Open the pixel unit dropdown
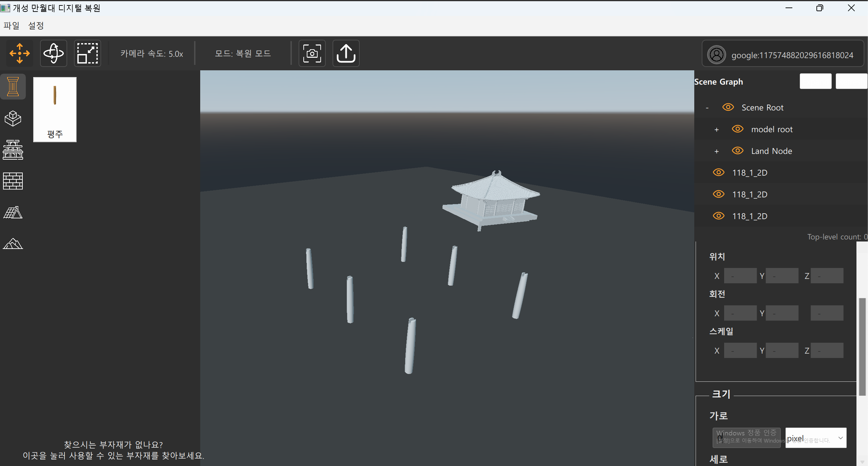The image size is (868, 466). click(816, 438)
